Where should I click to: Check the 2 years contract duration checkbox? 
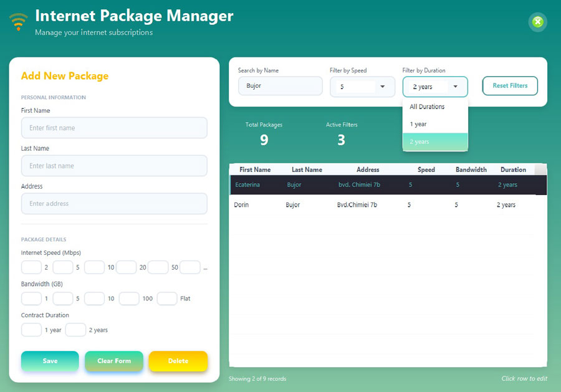pyautogui.click(x=75, y=330)
